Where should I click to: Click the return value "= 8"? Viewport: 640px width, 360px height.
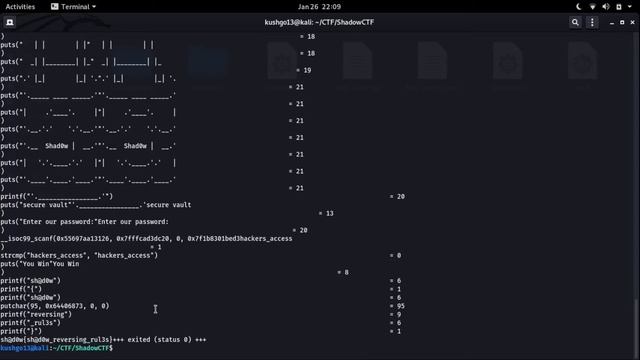(x=343, y=272)
